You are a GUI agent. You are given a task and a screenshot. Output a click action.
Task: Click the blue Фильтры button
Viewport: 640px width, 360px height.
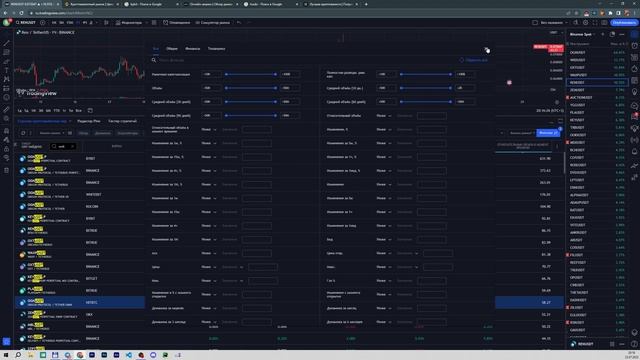click(x=548, y=133)
